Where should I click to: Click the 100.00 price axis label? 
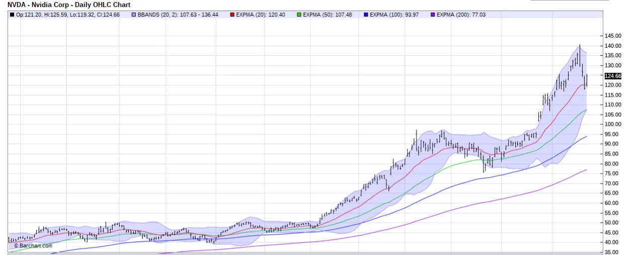(613, 124)
